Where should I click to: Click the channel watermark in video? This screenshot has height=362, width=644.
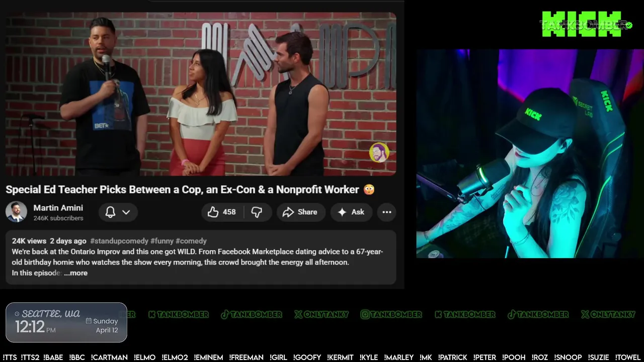point(379,153)
